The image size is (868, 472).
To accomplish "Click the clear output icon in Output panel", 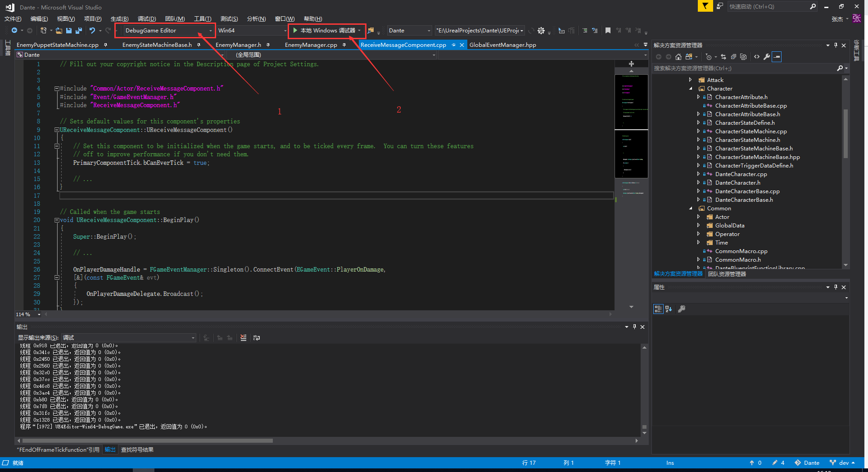I will tap(243, 338).
